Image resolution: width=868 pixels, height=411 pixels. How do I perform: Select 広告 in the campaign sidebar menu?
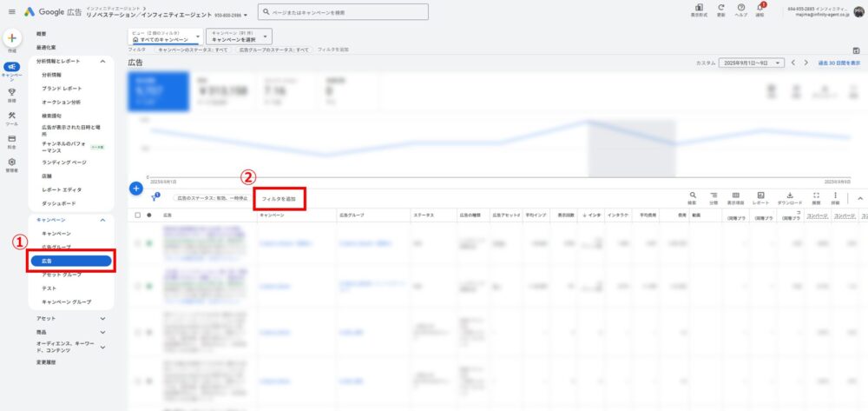click(71, 261)
